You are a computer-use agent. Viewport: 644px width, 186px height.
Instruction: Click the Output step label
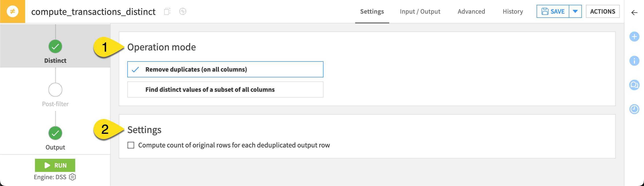[x=55, y=147]
